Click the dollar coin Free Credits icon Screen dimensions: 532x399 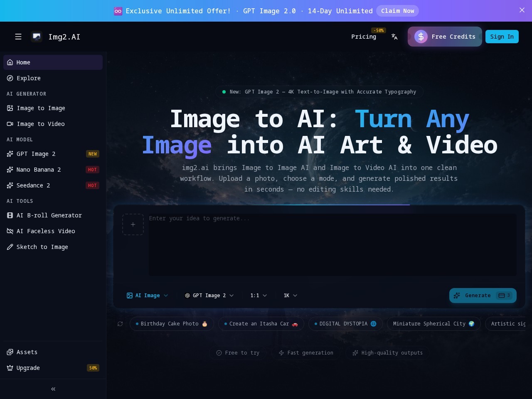click(421, 37)
